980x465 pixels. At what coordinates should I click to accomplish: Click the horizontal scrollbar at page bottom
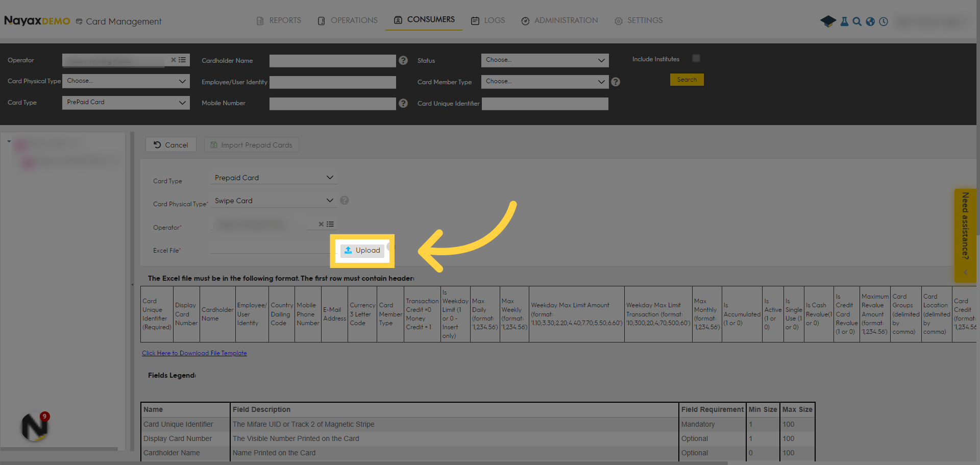coord(364,463)
